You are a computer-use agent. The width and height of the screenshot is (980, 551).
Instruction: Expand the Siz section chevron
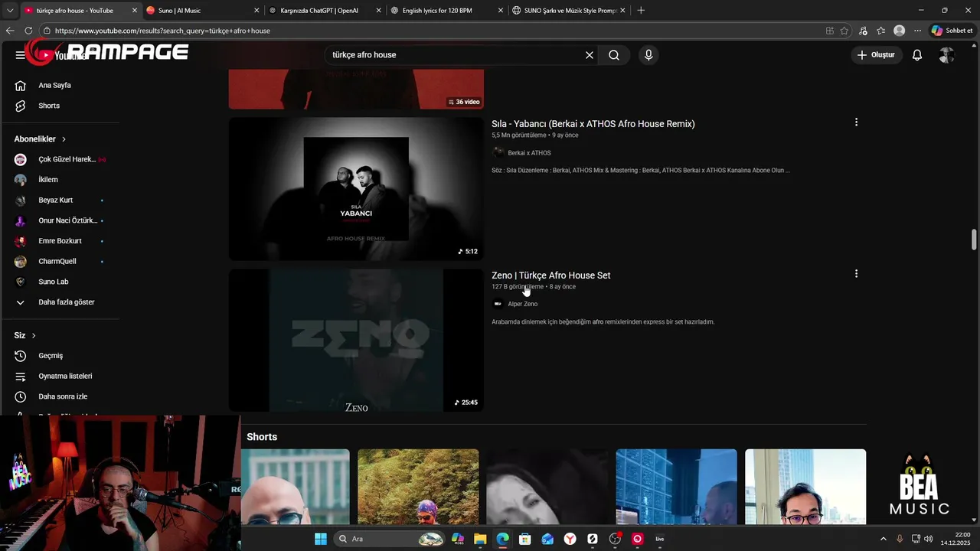[x=34, y=336]
